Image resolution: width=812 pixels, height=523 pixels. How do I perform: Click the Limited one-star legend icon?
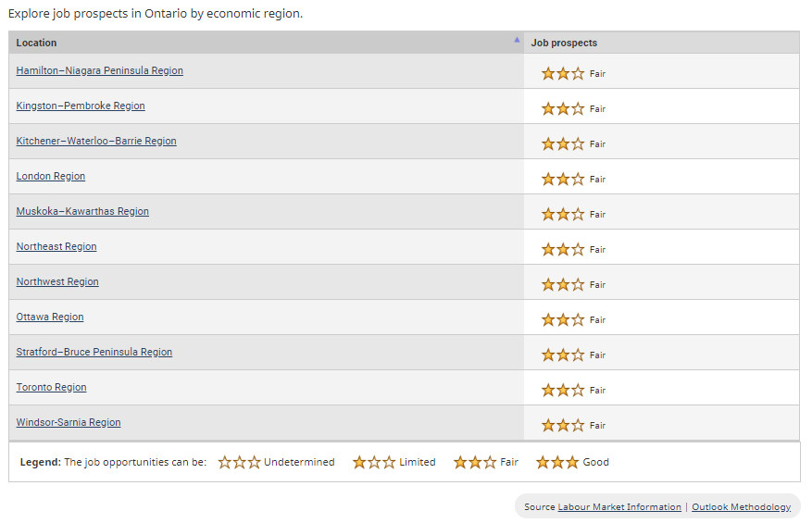[374, 462]
